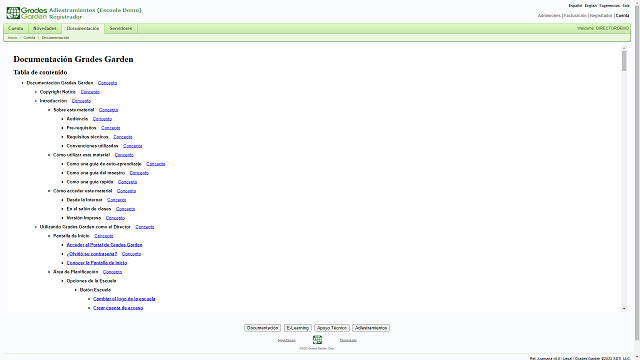The height and width of the screenshot is (360, 640).
Task: Open Crear cuenta de acceso link
Action: pyautogui.click(x=118, y=307)
